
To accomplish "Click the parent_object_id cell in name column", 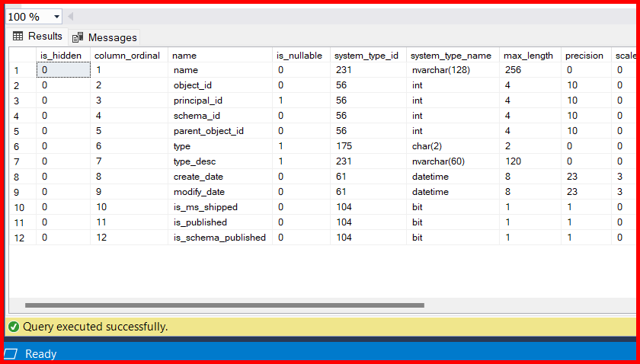I will point(209,131).
